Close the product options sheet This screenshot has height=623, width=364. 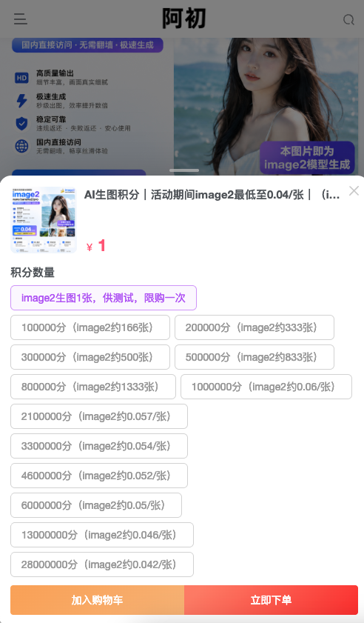tap(354, 191)
